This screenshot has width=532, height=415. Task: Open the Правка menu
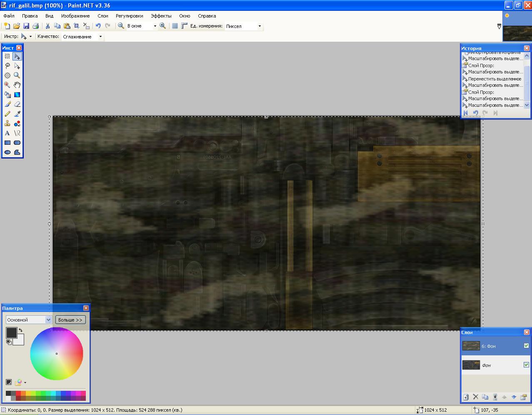tap(30, 16)
